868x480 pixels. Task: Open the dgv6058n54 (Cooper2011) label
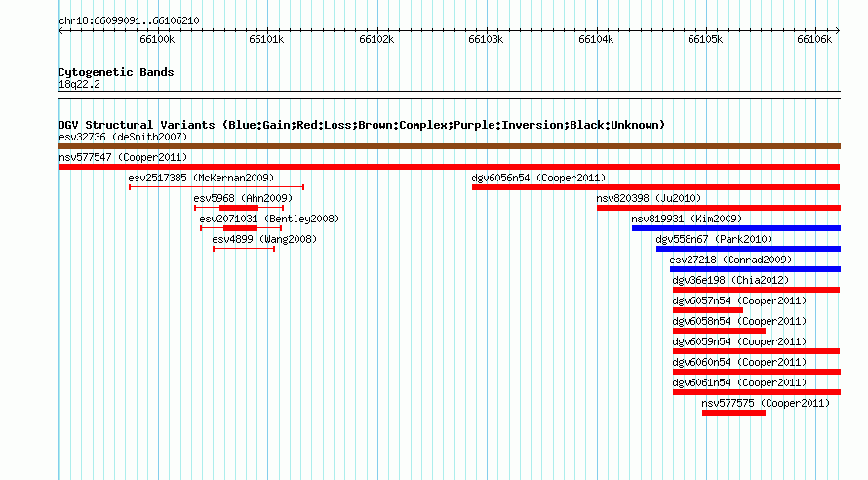(x=739, y=321)
